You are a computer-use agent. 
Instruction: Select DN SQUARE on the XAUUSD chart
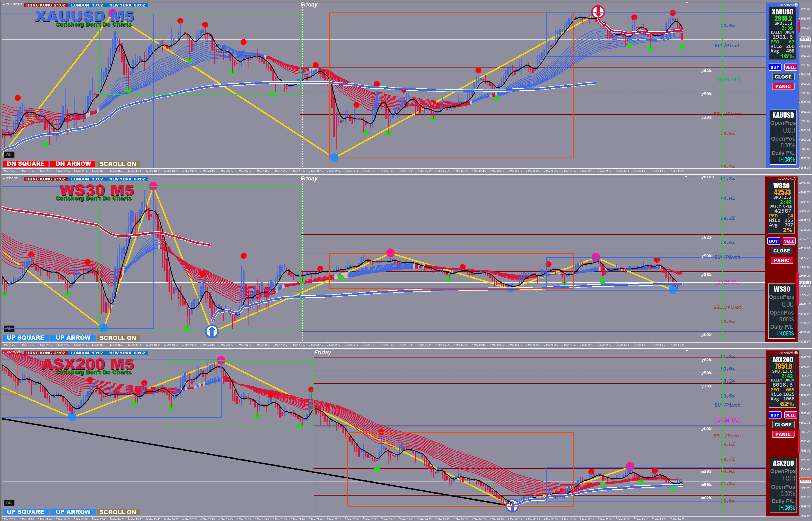click(26, 164)
